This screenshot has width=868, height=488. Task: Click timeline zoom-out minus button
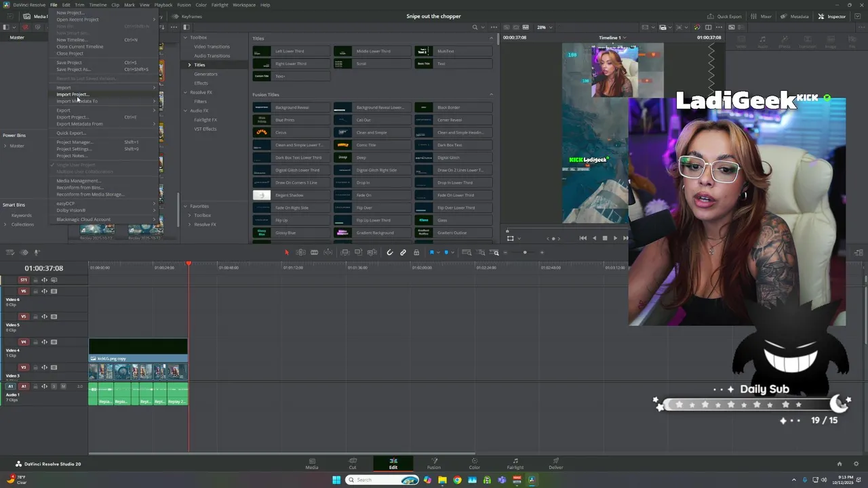505,252
